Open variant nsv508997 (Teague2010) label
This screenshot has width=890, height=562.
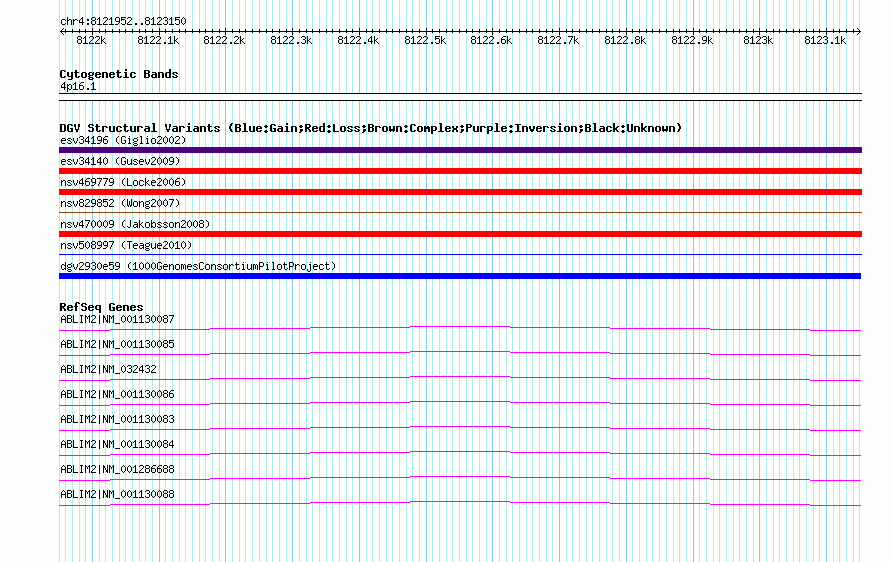point(126,245)
